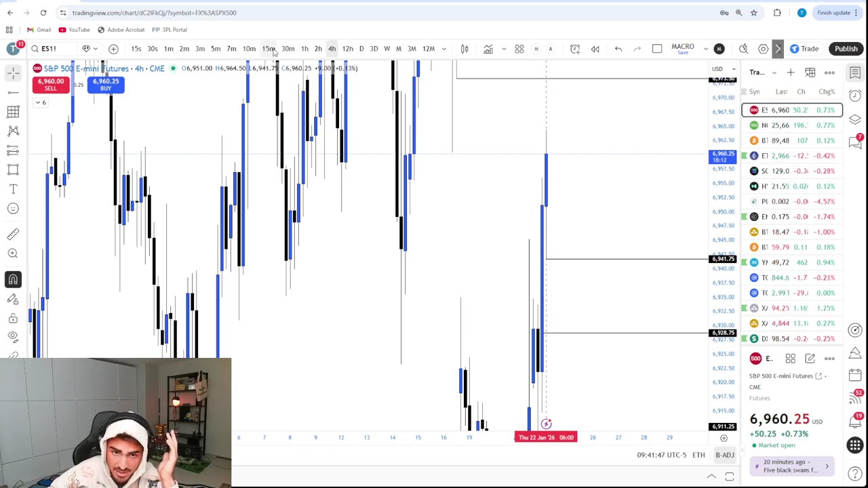Expand the indicators favorites dropdown arrow

(503, 49)
